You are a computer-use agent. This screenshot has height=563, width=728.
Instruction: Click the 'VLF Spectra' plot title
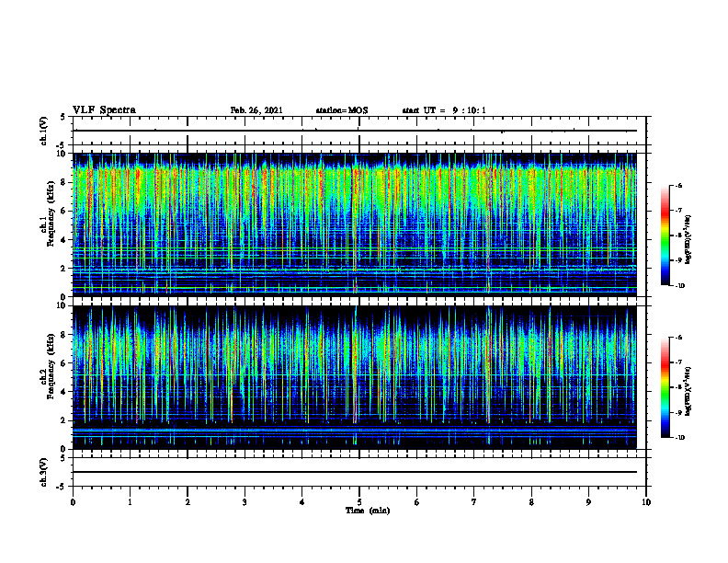(x=104, y=110)
